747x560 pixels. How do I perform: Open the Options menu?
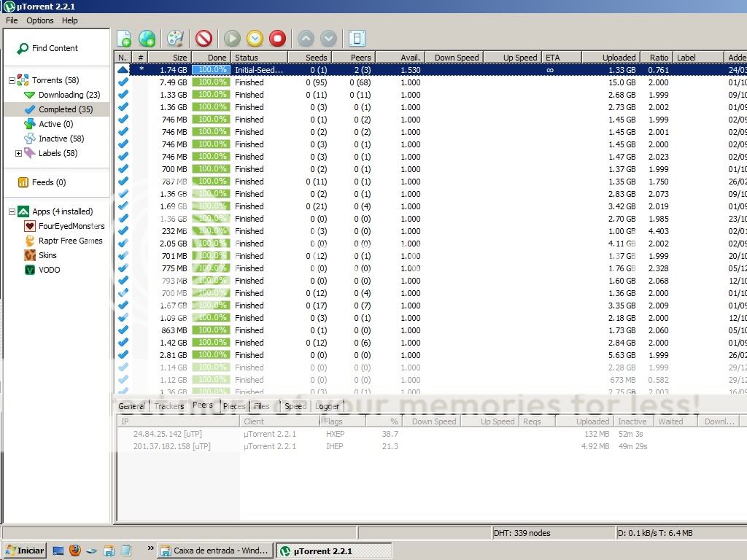coord(40,20)
